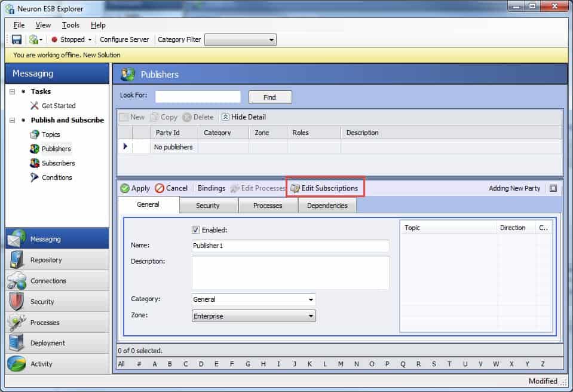Click the Activity chart icon
Image resolution: width=573 pixels, height=392 pixels.
point(17,363)
